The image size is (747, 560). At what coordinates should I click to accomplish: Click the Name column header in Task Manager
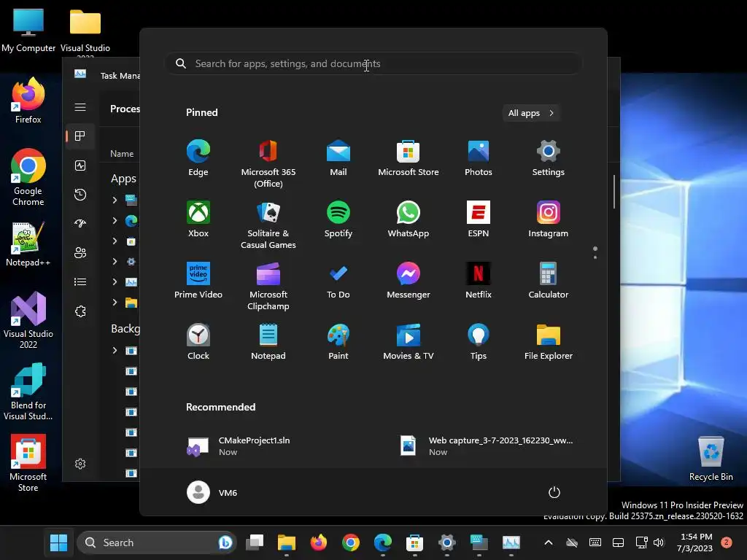[x=122, y=153]
